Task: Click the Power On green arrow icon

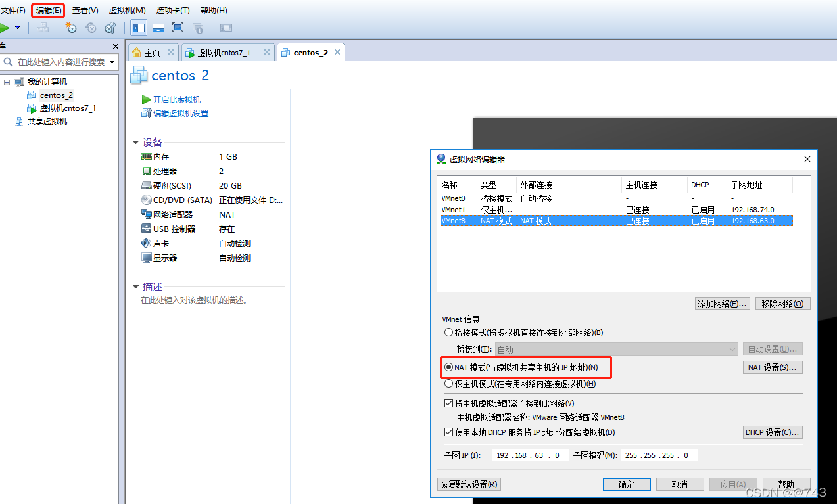Action: tap(5, 28)
